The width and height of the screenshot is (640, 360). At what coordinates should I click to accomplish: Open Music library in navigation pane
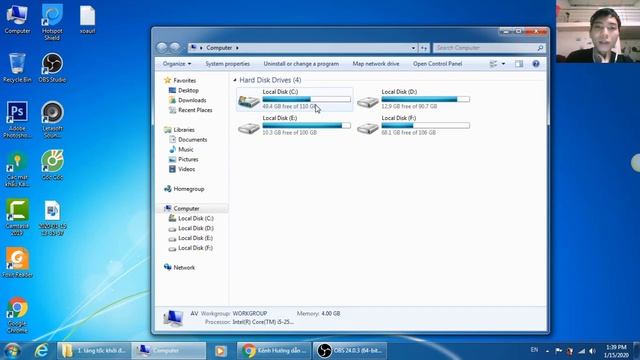tap(186, 149)
